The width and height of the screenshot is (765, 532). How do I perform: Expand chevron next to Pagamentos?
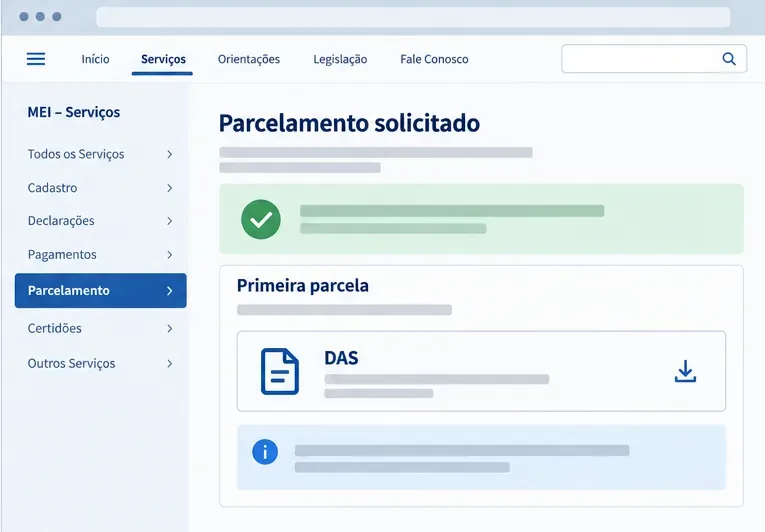(169, 255)
